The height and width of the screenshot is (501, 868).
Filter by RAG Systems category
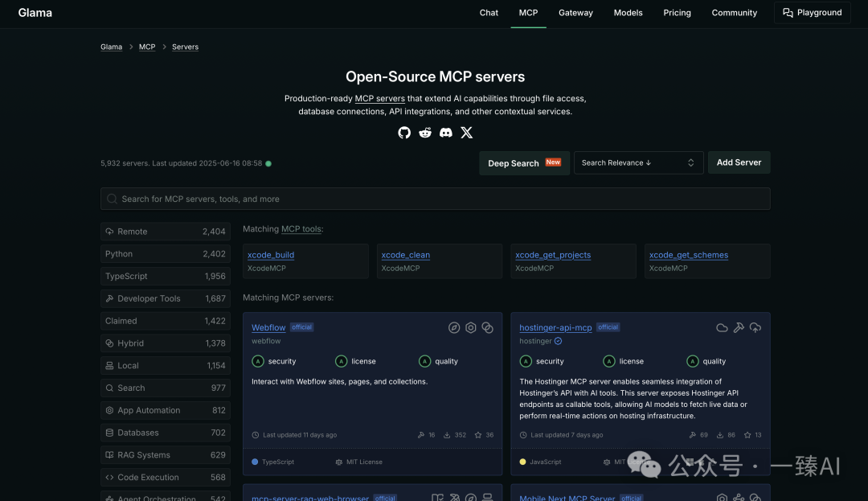tap(166, 455)
